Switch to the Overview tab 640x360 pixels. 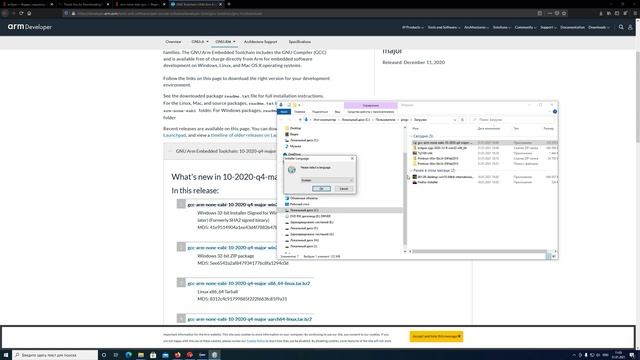click(x=173, y=42)
